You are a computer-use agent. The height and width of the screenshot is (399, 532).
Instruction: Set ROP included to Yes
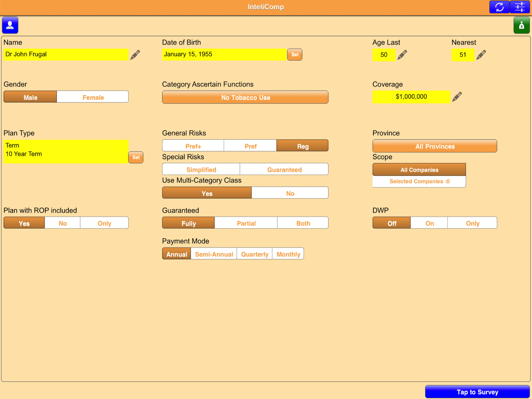click(24, 223)
